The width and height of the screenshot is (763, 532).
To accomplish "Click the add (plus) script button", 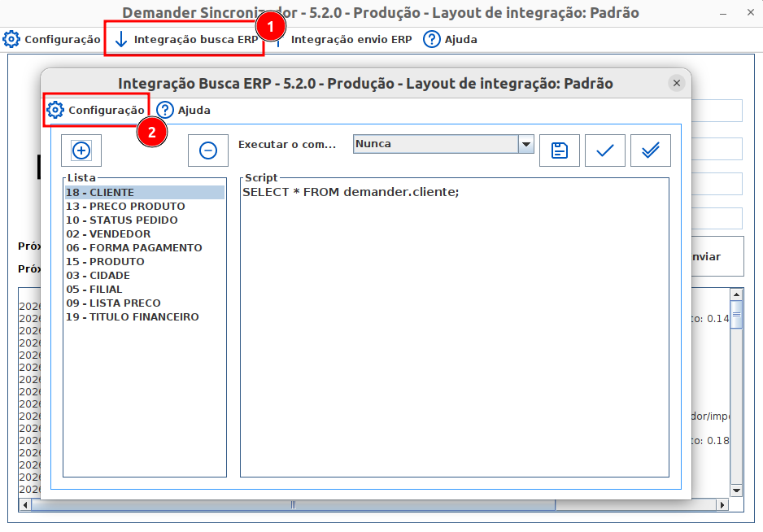I will (x=81, y=150).
